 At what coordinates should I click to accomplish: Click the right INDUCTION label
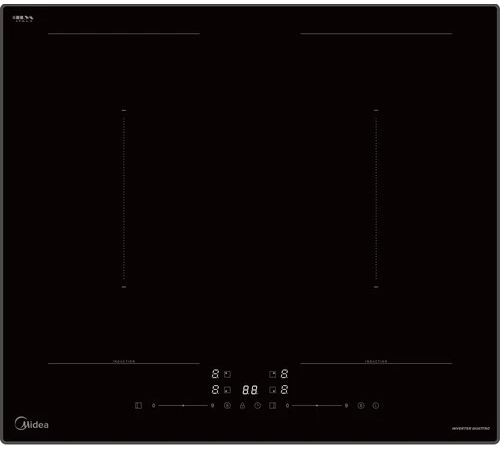[376, 361]
